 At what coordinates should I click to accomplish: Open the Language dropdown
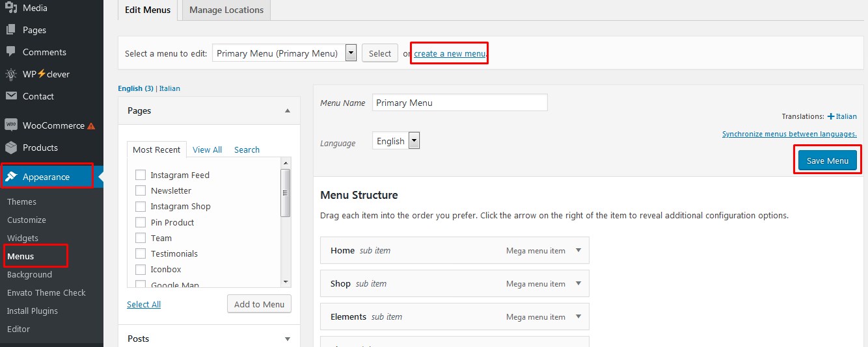396,141
